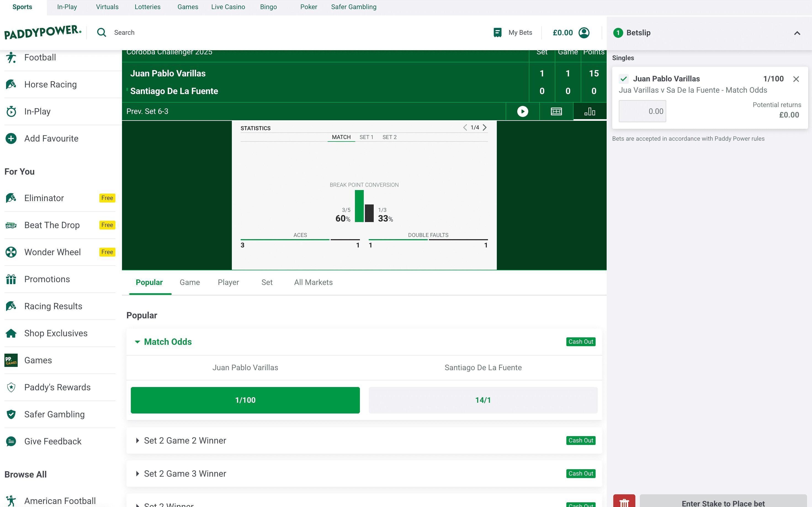Switch to the Player markets tab
812x507 pixels.
(228, 282)
